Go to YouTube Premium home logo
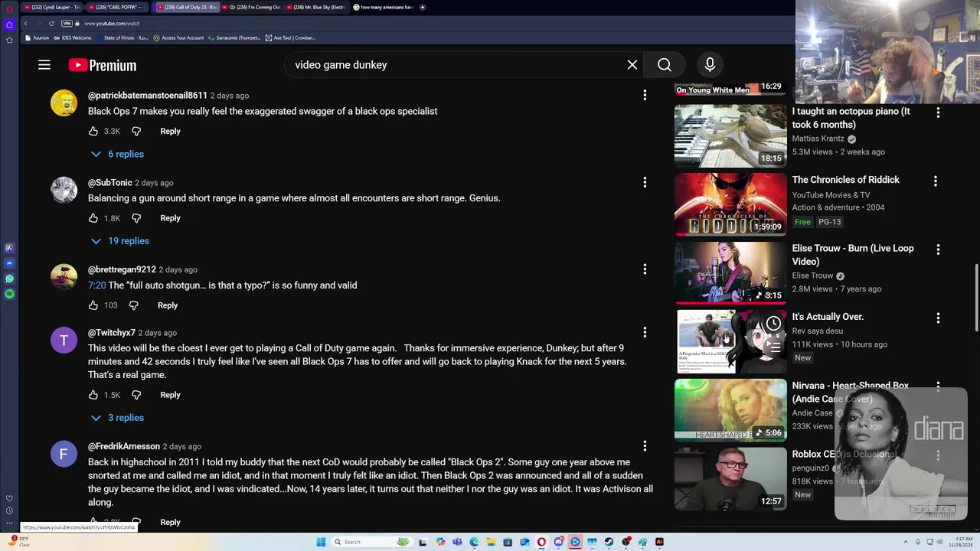The height and width of the screenshot is (551, 980). coord(103,65)
